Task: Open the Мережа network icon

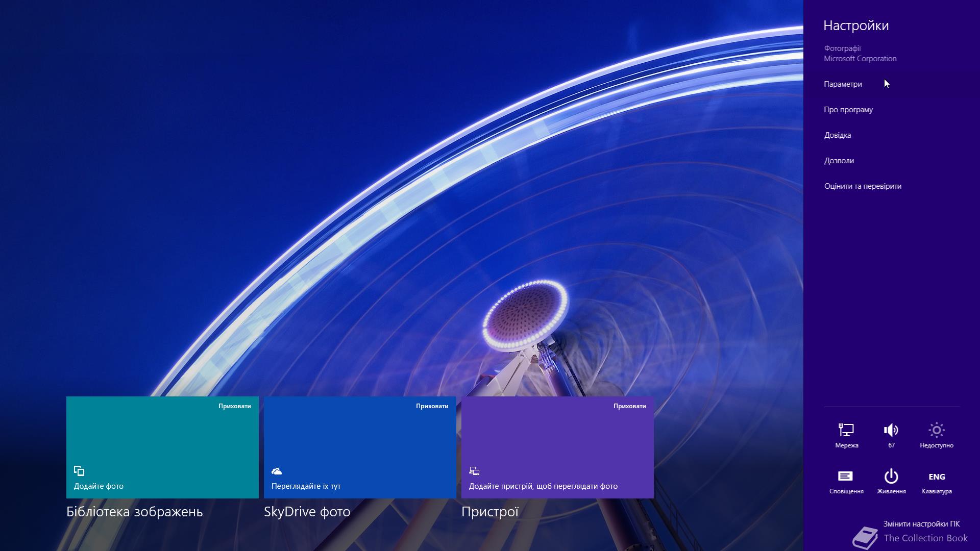Action: pos(846,435)
